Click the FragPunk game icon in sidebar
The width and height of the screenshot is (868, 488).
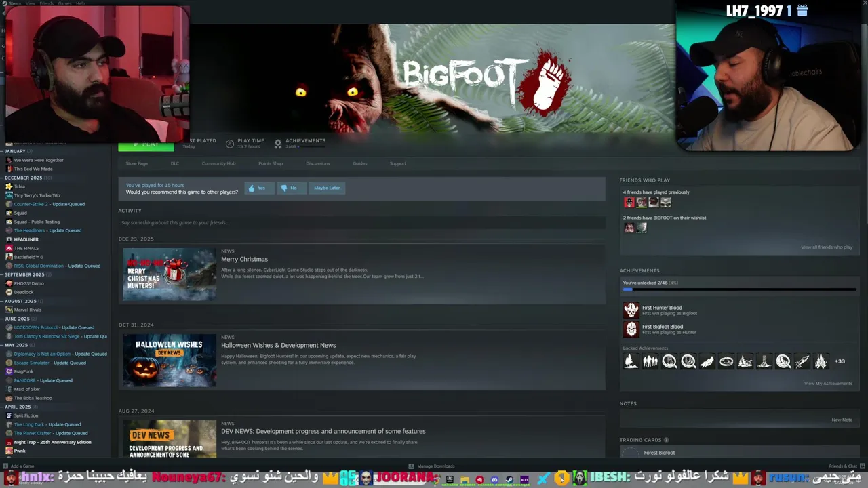coord(9,371)
